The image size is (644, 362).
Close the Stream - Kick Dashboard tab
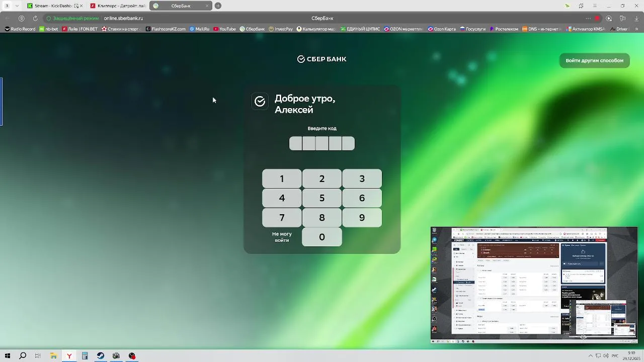tap(82, 6)
